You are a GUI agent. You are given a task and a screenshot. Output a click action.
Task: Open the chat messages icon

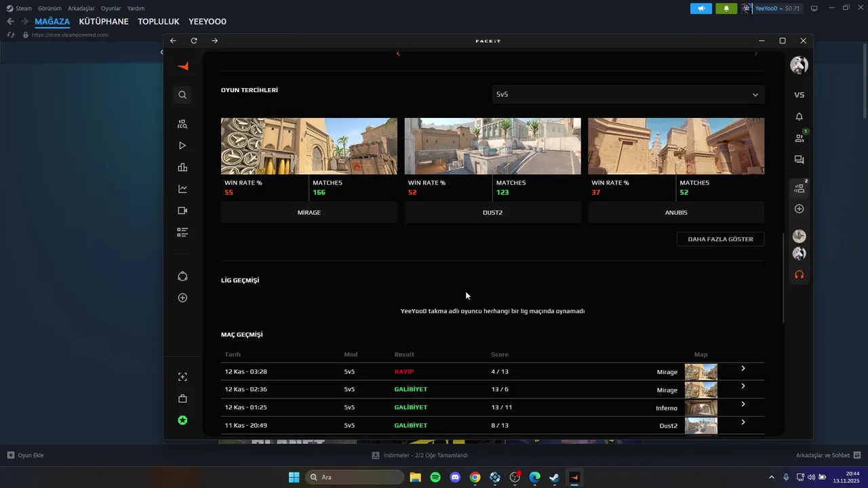799,160
